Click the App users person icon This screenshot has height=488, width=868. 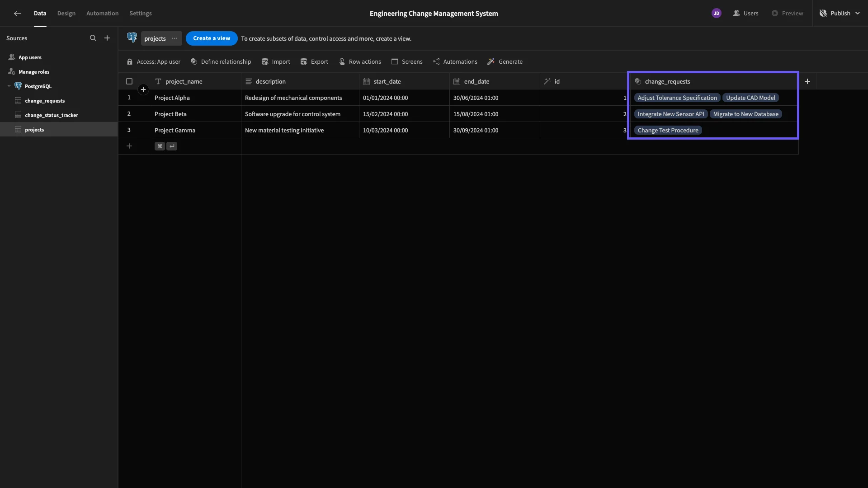[12, 57]
